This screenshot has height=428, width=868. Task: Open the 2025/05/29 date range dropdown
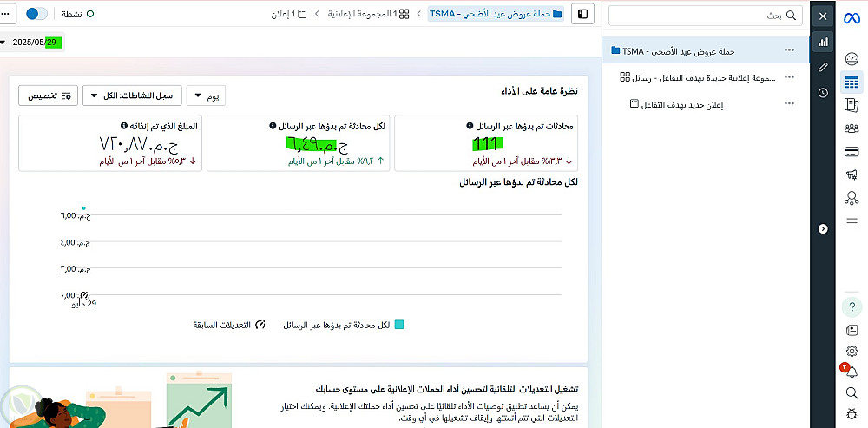point(31,42)
